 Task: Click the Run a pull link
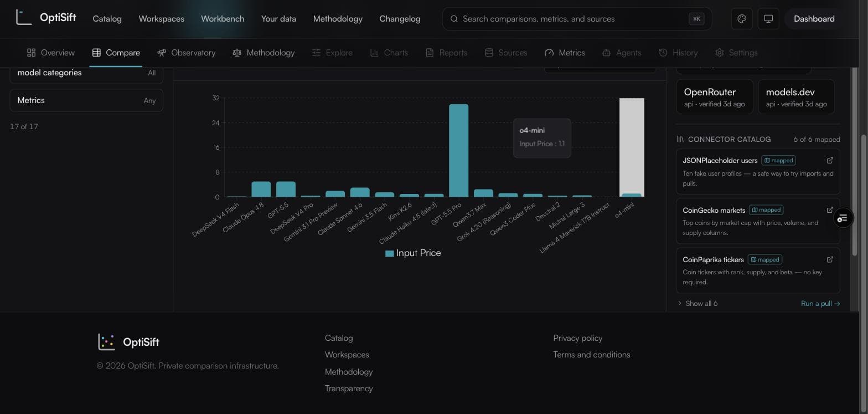coord(820,303)
